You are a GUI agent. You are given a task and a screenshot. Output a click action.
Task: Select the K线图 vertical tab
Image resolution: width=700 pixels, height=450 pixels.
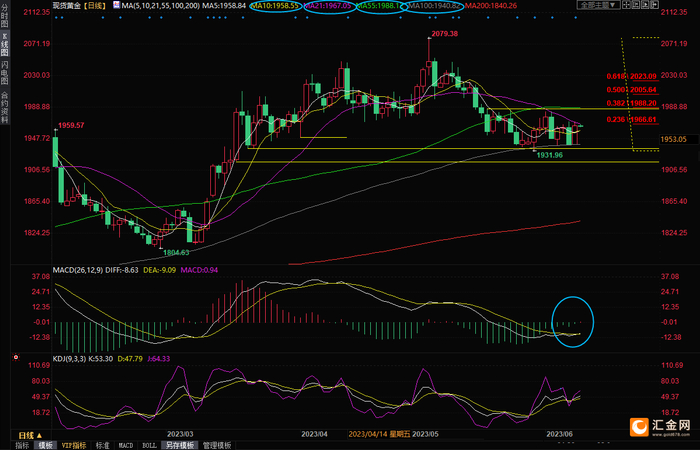(4, 44)
